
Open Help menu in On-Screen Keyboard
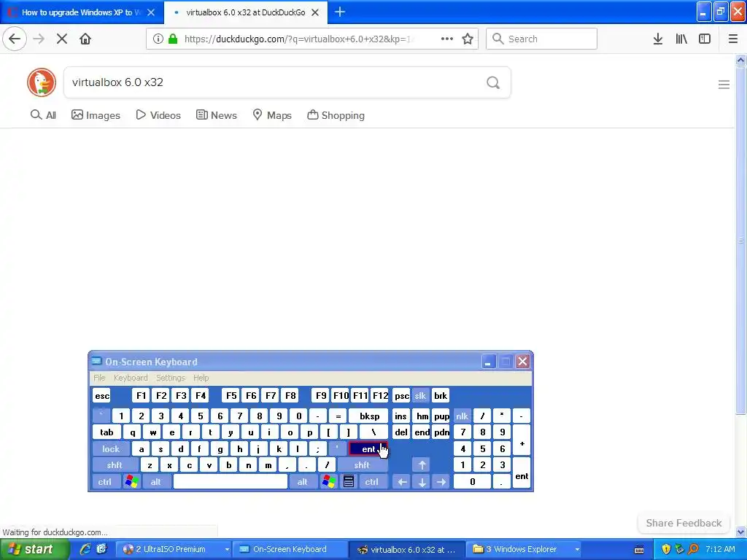tap(201, 377)
